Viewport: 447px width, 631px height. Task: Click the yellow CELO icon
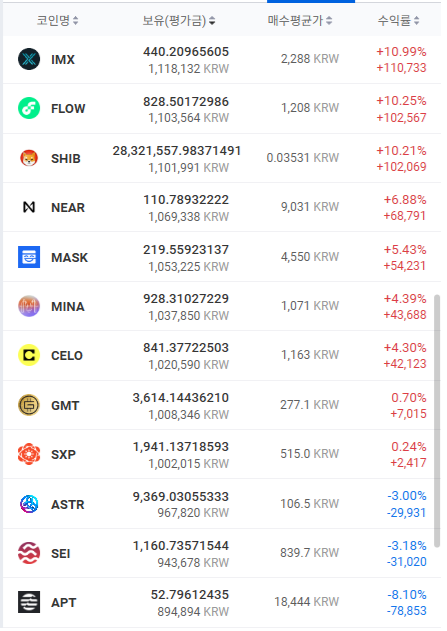[29, 356]
